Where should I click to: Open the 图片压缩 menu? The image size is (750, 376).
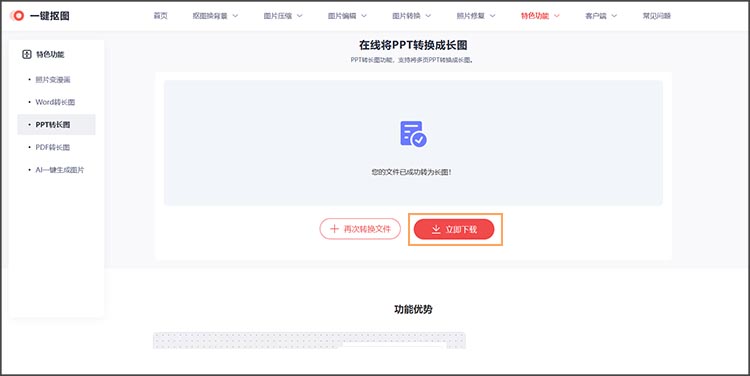point(278,16)
